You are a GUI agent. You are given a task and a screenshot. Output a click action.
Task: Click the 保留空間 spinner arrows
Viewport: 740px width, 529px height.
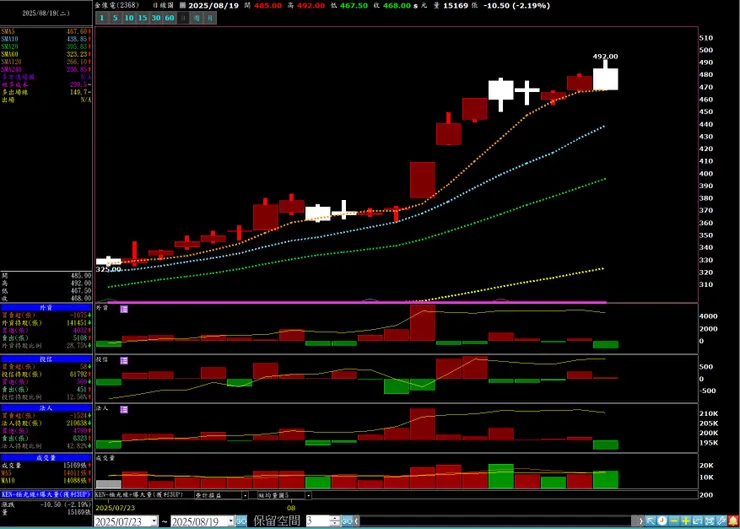click(335, 521)
